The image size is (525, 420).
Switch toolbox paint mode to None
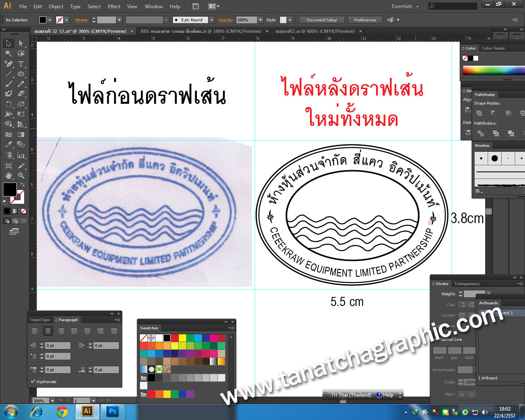(x=23, y=211)
